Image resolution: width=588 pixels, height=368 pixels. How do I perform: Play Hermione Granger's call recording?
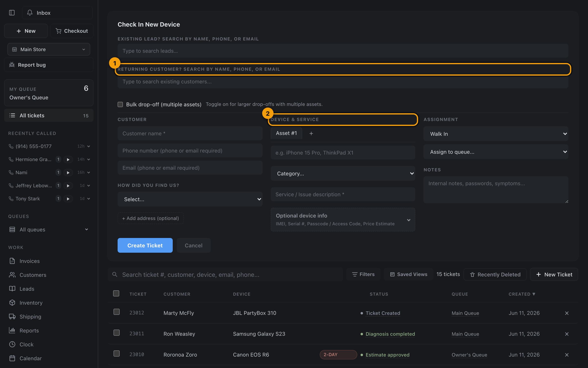click(68, 159)
